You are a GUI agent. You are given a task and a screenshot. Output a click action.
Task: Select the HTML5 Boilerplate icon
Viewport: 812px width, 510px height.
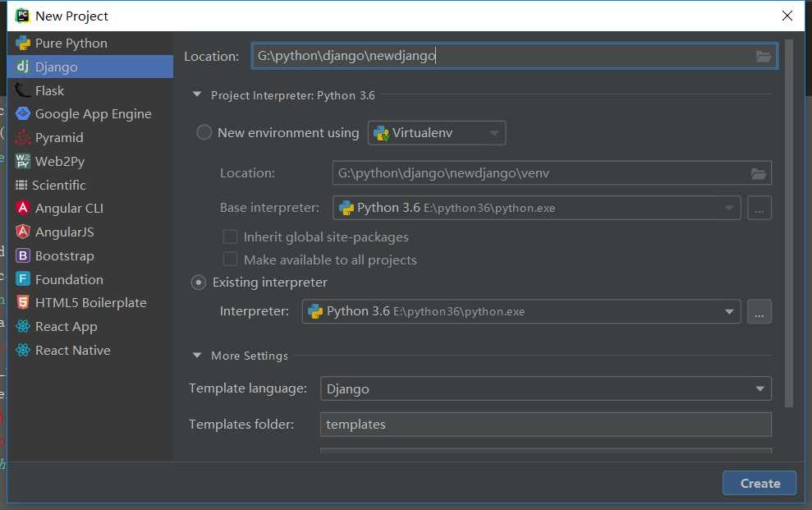(23, 302)
